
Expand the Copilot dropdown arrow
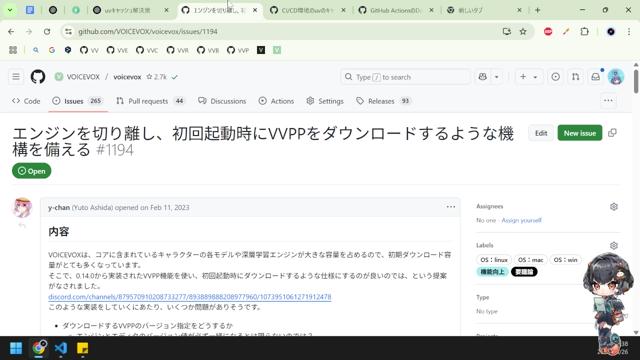[496, 77]
